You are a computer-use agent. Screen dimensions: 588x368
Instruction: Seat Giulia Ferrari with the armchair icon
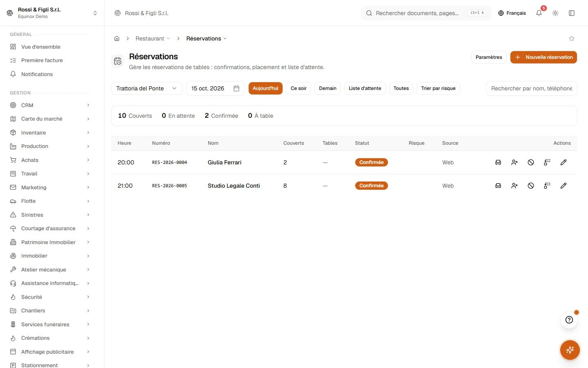[x=498, y=162]
